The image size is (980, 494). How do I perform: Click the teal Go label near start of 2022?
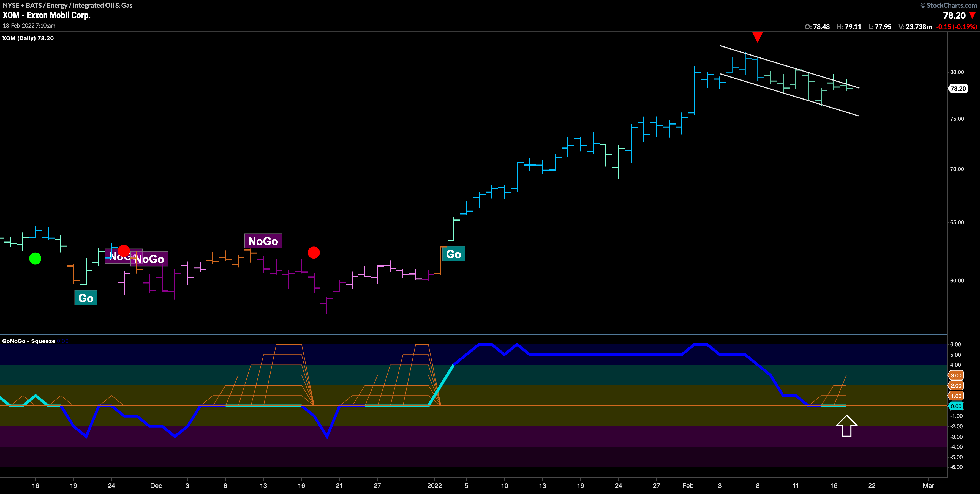click(453, 254)
